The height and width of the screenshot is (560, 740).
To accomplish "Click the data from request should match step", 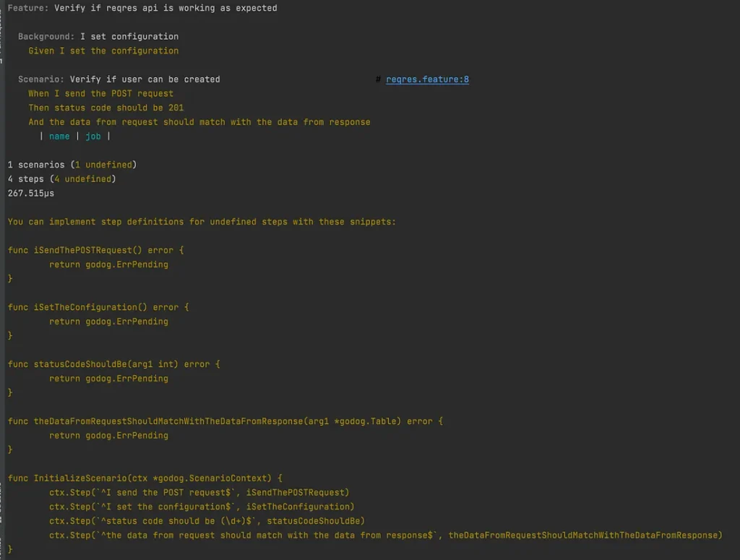I will point(199,122).
